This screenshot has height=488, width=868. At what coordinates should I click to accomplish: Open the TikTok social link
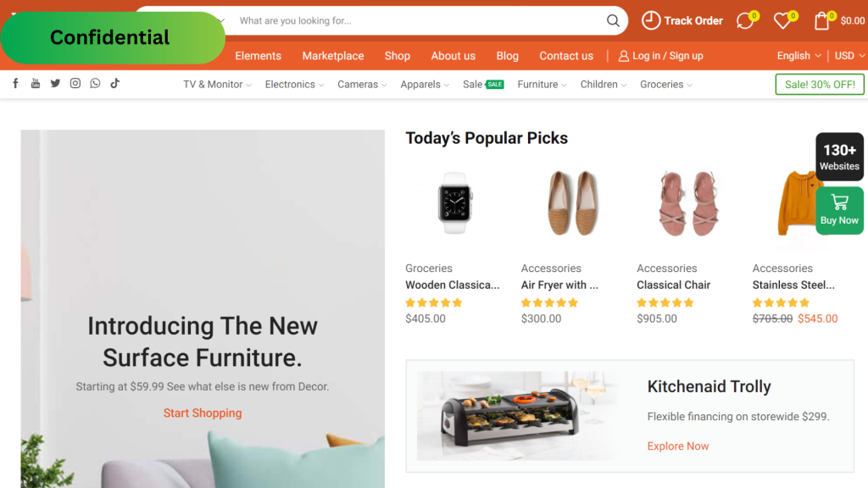114,83
